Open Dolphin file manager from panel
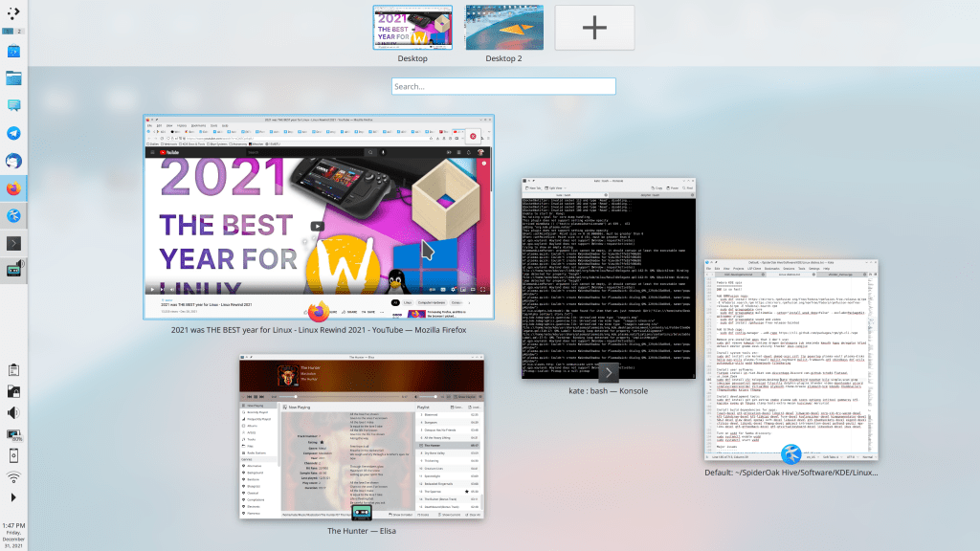The width and height of the screenshot is (980, 551). pos(13,77)
